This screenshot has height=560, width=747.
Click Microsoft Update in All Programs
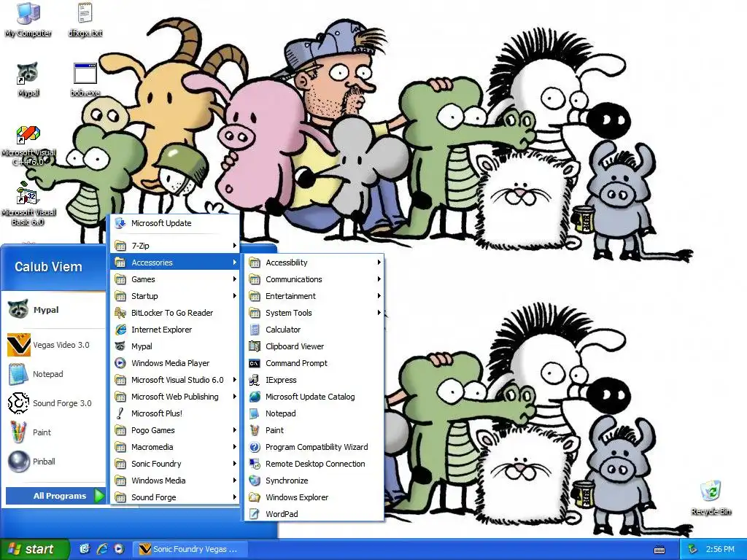pos(175,223)
